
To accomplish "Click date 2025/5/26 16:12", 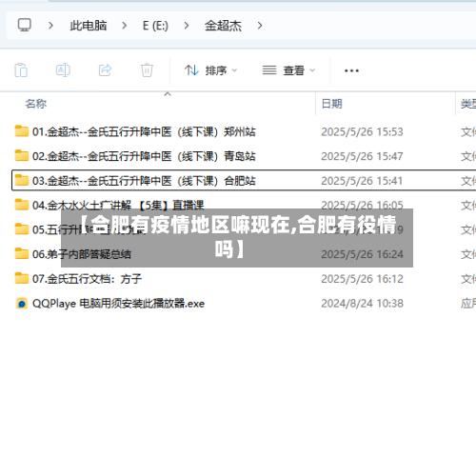I will point(362,279).
